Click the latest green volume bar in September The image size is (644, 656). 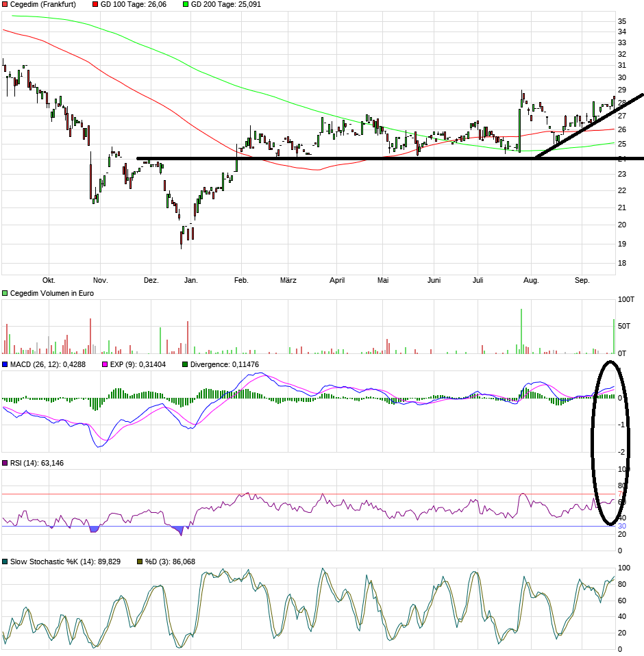[614, 337]
